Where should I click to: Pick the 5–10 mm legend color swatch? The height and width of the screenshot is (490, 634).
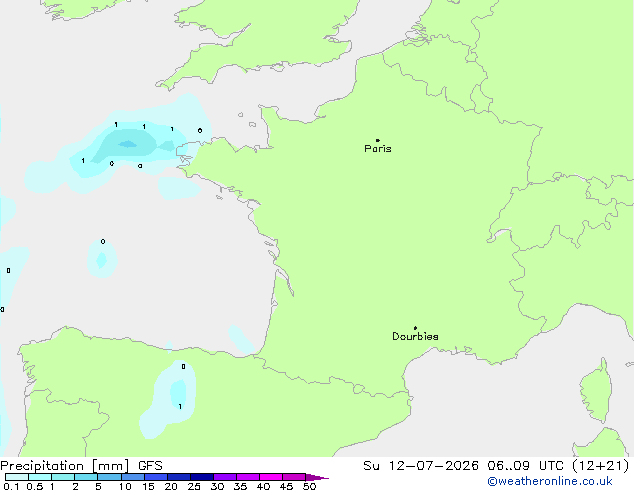[110, 477]
